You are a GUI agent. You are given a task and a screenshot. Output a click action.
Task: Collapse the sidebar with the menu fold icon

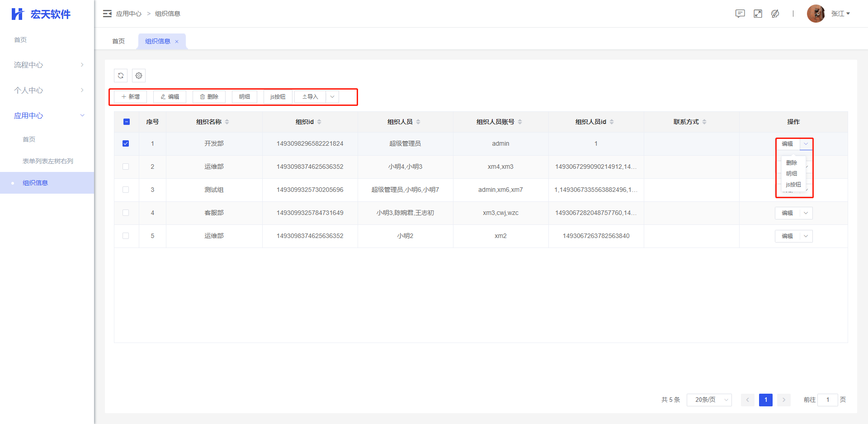[x=107, y=14]
